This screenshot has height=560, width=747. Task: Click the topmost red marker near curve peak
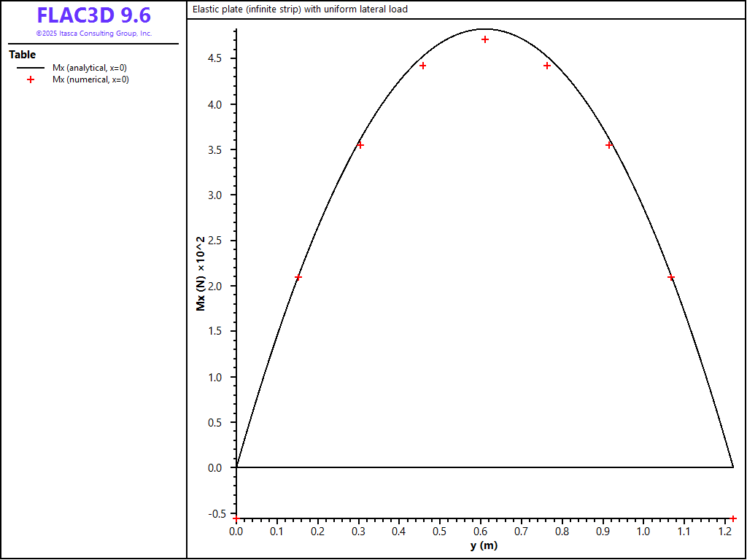pos(485,39)
